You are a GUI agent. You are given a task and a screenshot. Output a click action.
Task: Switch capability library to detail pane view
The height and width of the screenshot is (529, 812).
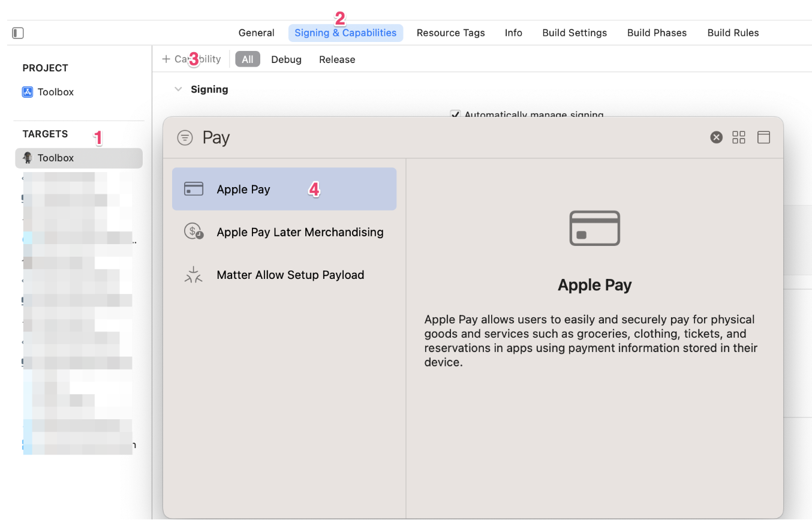click(x=763, y=137)
